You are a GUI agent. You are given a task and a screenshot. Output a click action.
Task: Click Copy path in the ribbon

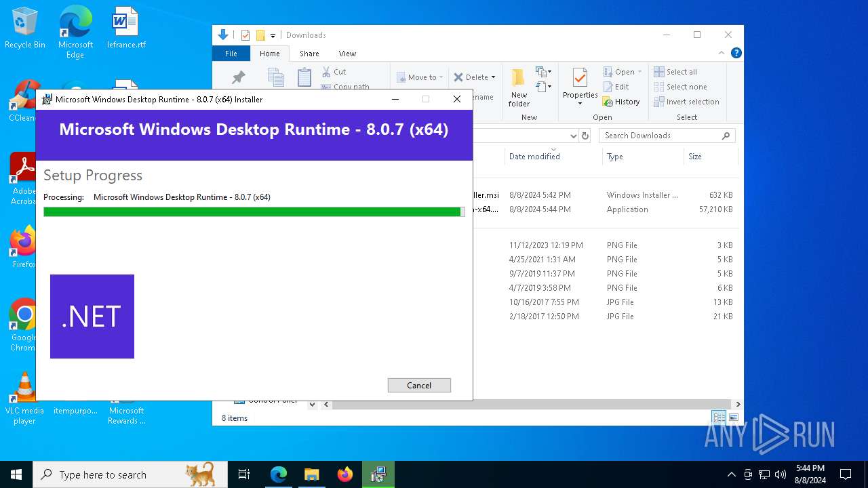pyautogui.click(x=346, y=86)
